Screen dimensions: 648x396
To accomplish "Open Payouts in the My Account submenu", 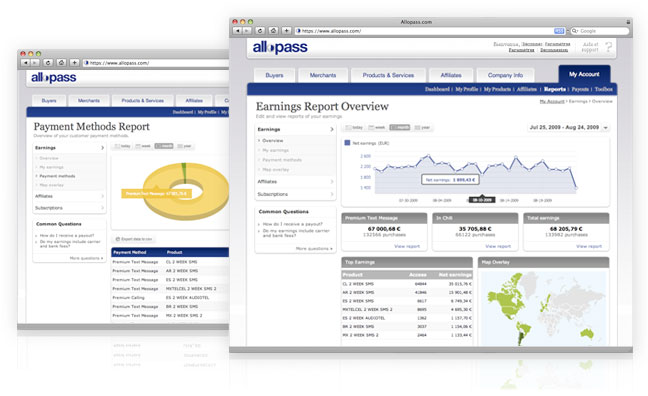I will [x=580, y=89].
